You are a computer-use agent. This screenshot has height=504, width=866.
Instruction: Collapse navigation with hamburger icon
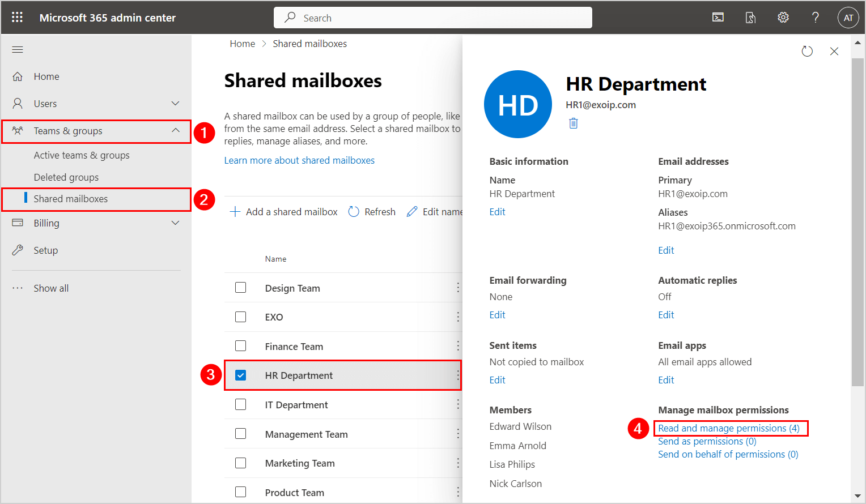pyautogui.click(x=18, y=50)
